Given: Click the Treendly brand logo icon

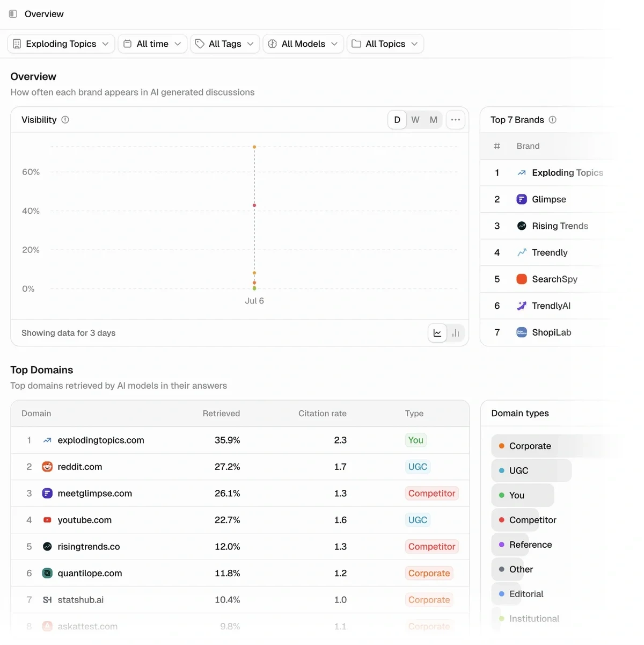Looking at the screenshot, I should click(x=522, y=252).
